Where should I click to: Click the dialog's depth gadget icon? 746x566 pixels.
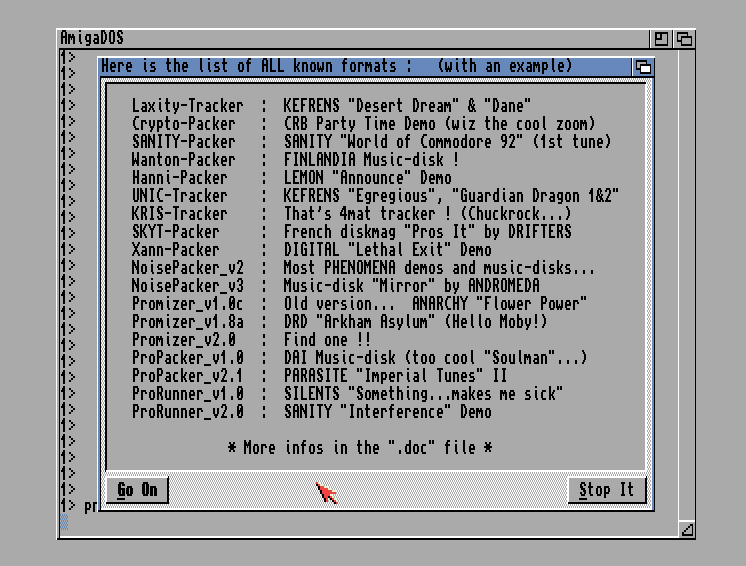point(643,67)
